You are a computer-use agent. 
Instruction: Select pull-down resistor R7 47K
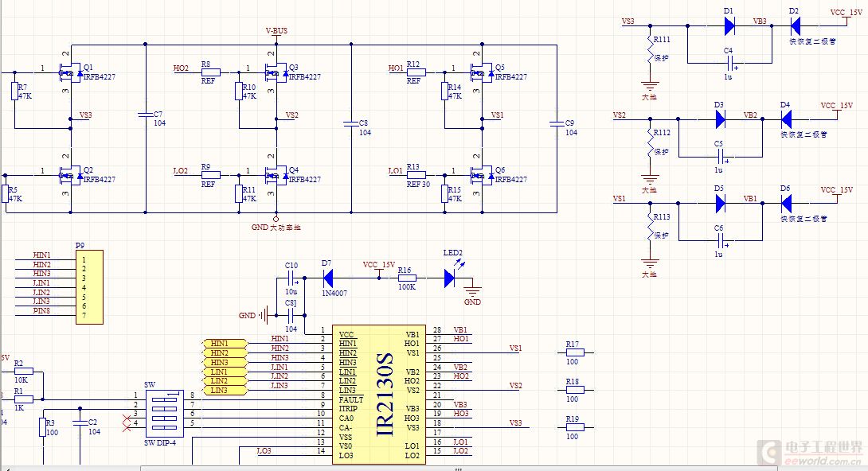coord(15,91)
